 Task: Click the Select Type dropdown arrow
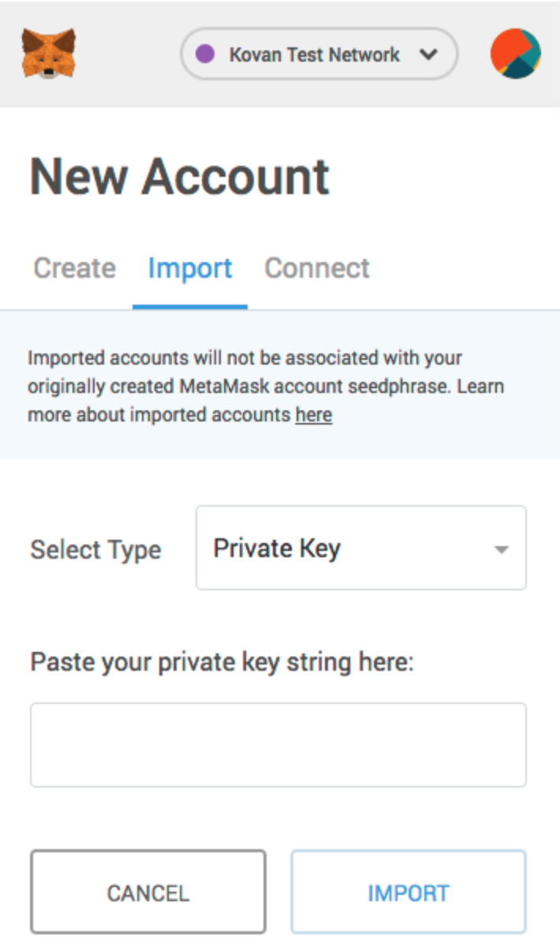tap(501, 549)
